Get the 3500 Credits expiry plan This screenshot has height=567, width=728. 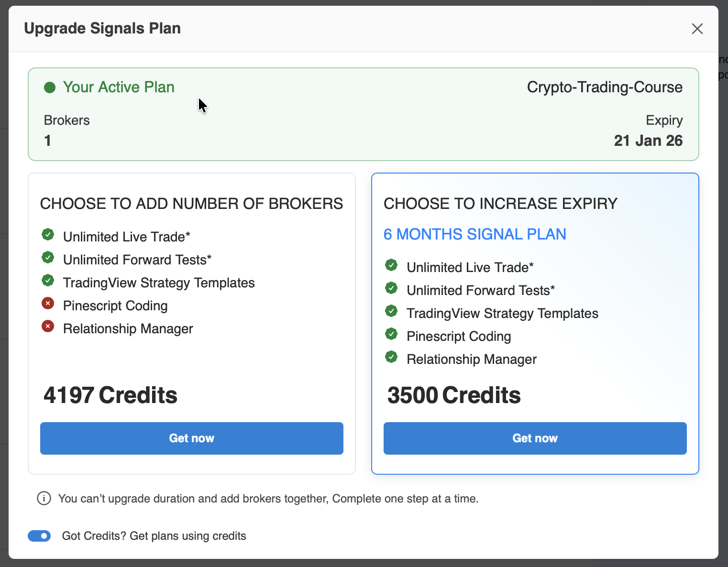pyautogui.click(x=535, y=438)
